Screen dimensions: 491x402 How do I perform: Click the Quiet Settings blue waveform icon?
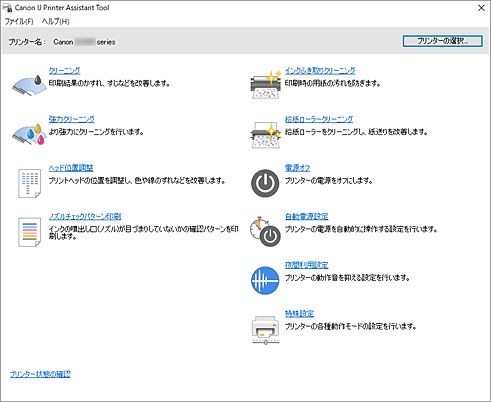coord(265,280)
